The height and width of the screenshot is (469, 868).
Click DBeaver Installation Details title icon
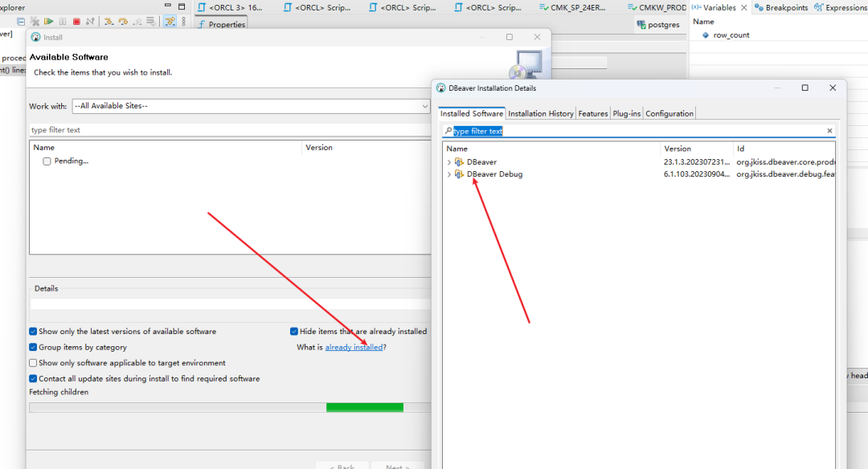pos(441,88)
